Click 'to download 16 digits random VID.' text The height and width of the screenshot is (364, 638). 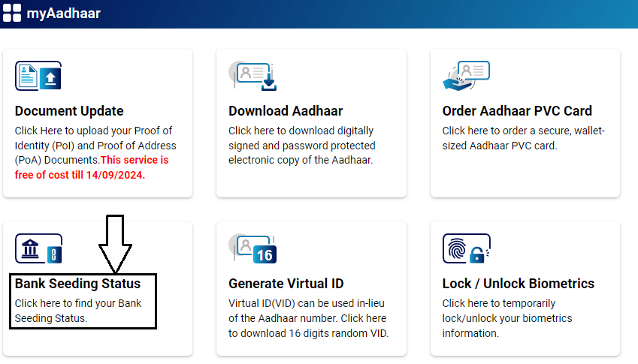[308, 333]
